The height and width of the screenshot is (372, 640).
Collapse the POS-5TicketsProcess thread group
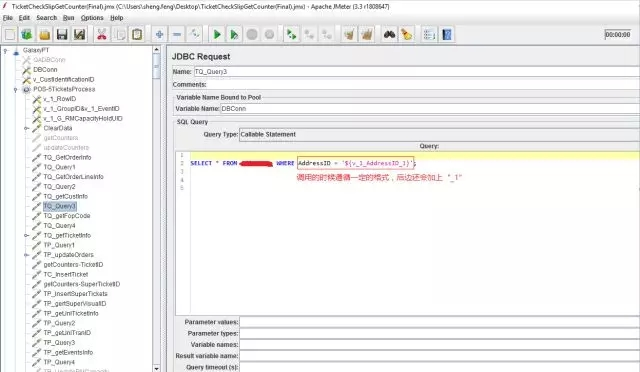[16, 89]
